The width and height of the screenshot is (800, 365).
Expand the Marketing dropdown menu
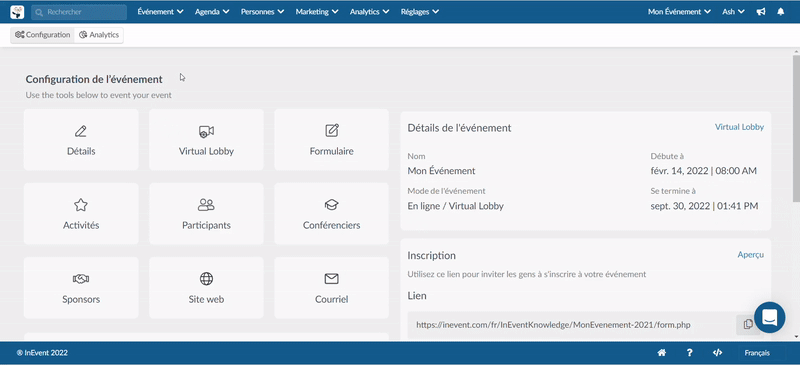point(317,12)
